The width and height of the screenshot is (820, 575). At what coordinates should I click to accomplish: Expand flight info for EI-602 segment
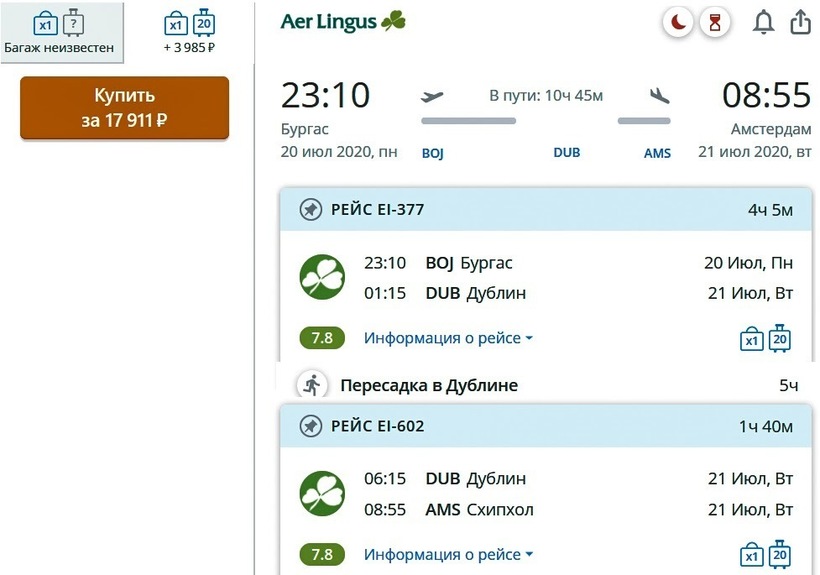tap(447, 554)
